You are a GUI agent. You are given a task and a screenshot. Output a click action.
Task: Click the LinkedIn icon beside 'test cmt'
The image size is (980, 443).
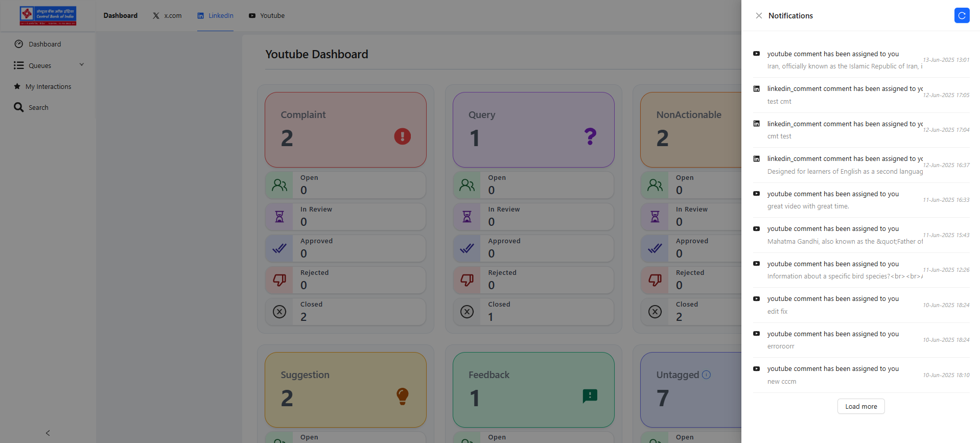[756, 88]
